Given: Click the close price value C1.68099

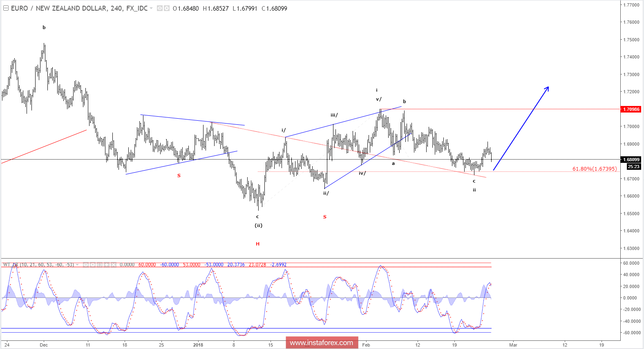Looking at the screenshot, I should [x=274, y=8].
